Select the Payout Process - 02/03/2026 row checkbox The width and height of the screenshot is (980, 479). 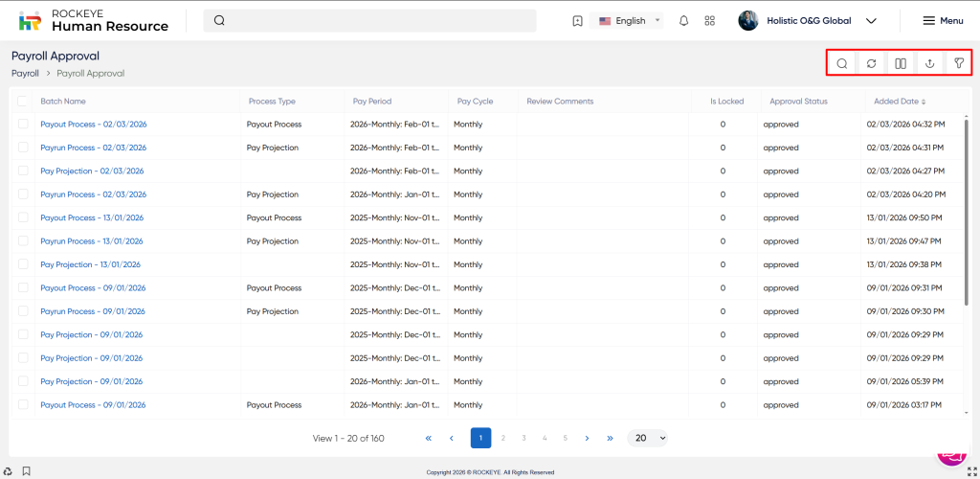click(x=23, y=124)
